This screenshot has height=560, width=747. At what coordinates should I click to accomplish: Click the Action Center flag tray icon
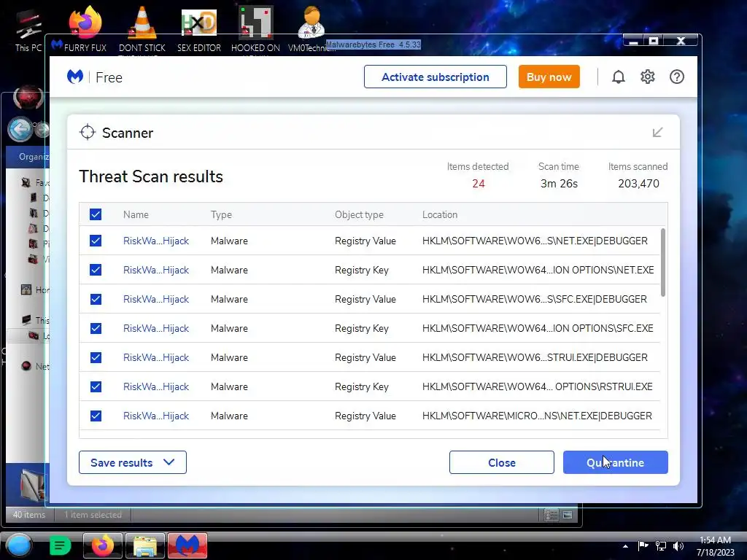point(643,546)
